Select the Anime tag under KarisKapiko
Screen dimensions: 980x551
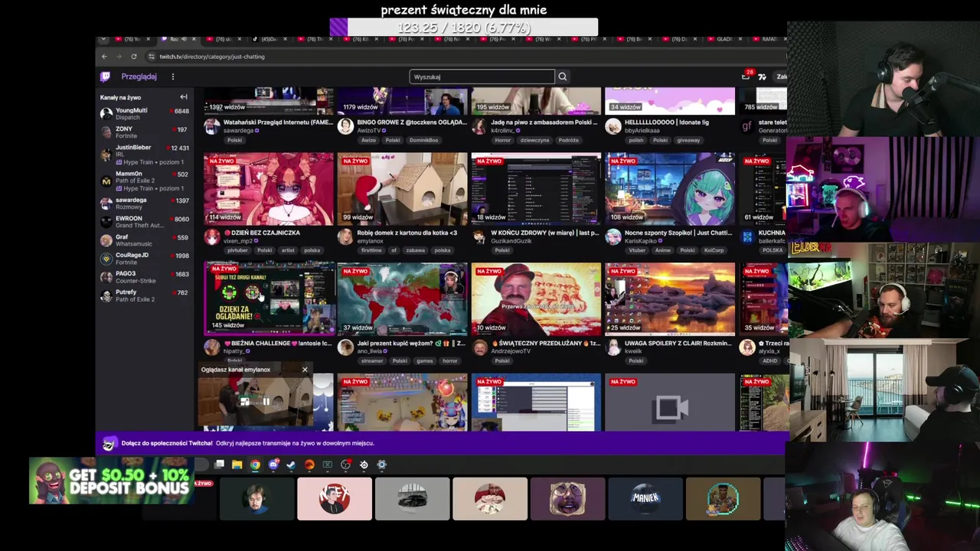click(664, 250)
